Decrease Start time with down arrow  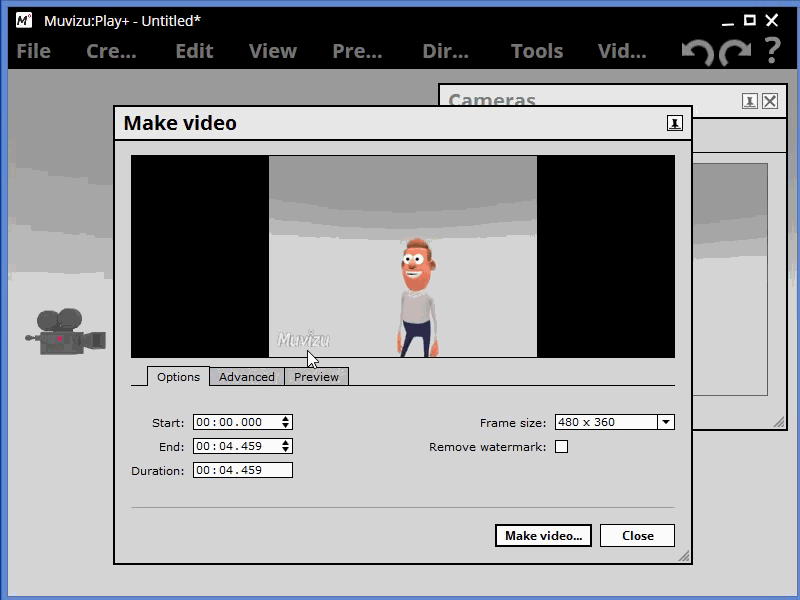286,426
